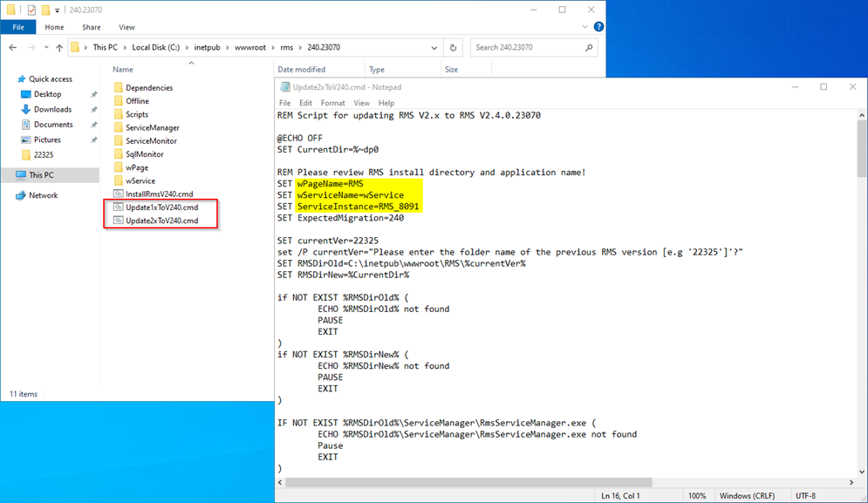Image resolution: width=868 pixels, height=503 pixels.
Task: Select InstallRmsV240.cmd file icon
Action: [x=118, y=194]
